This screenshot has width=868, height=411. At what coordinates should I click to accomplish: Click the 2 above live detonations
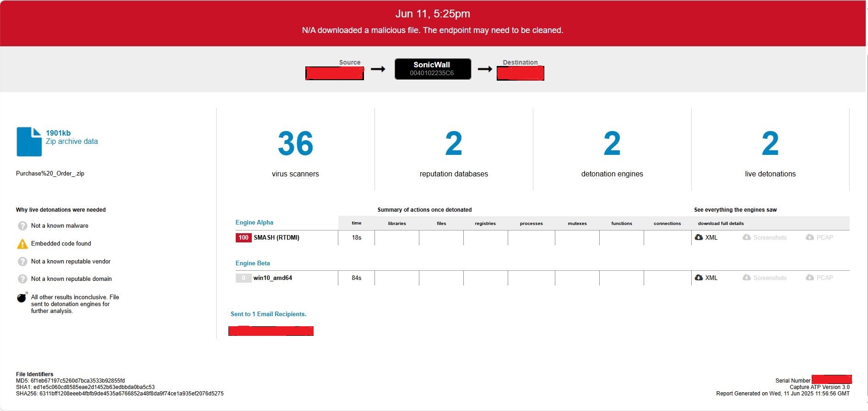[x=770, y=144]
